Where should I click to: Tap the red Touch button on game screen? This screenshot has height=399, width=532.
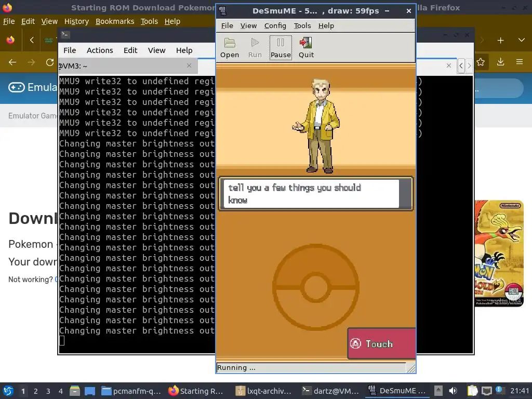point(382,343)
